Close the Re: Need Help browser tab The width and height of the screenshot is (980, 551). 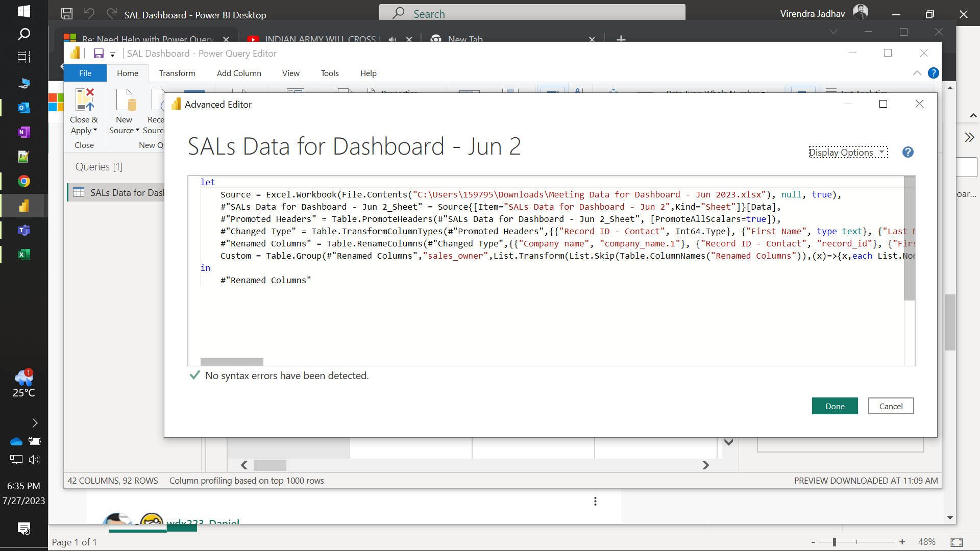point(226,39)
